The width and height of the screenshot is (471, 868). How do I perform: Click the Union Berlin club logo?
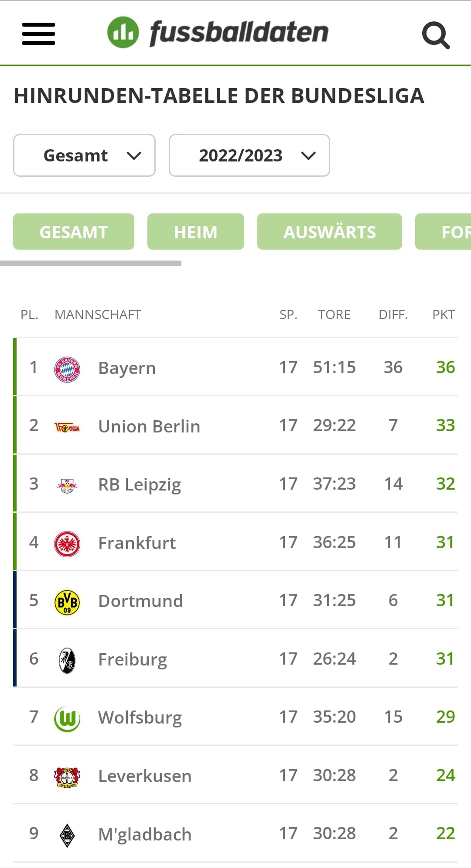click(x=67, y=427)
